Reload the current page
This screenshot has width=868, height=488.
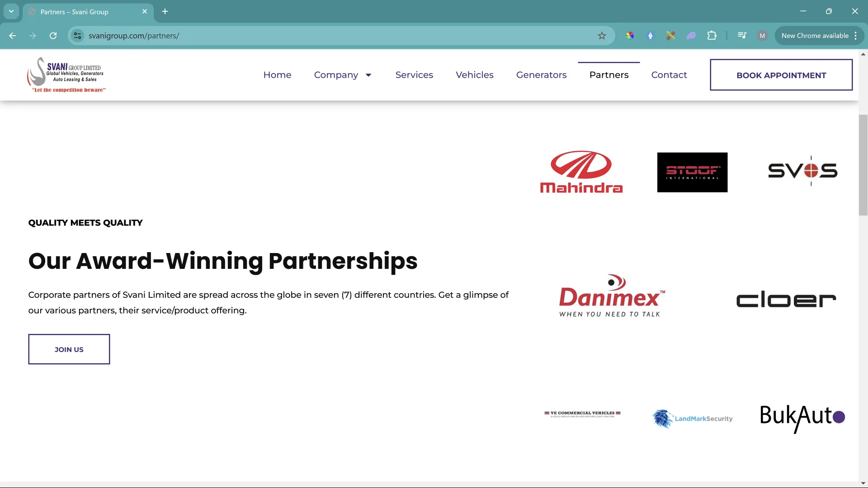[x=53, y=36]
